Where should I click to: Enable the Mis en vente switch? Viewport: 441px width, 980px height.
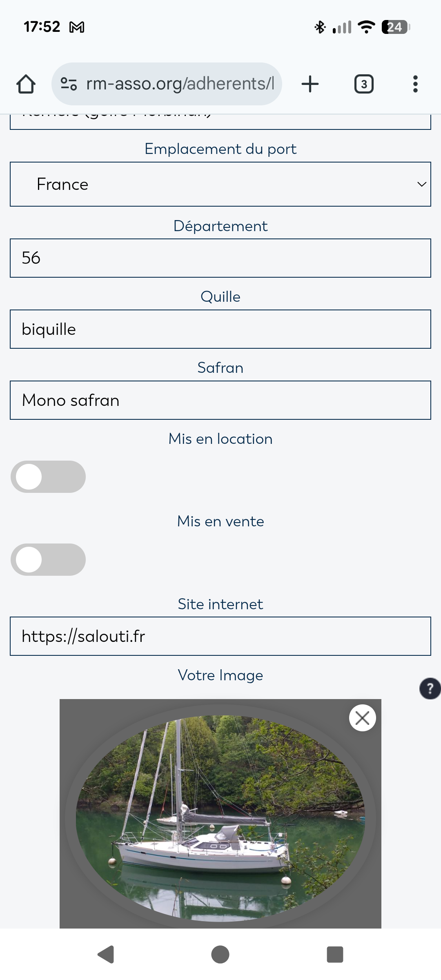click(48, 559)
